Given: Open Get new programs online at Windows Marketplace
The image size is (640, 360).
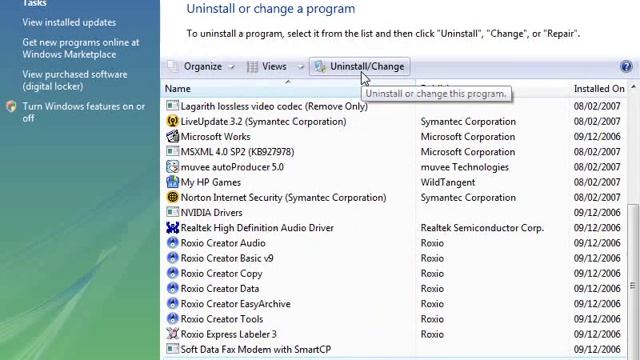Looking at the screenshot, I should (x=80, y=48).
